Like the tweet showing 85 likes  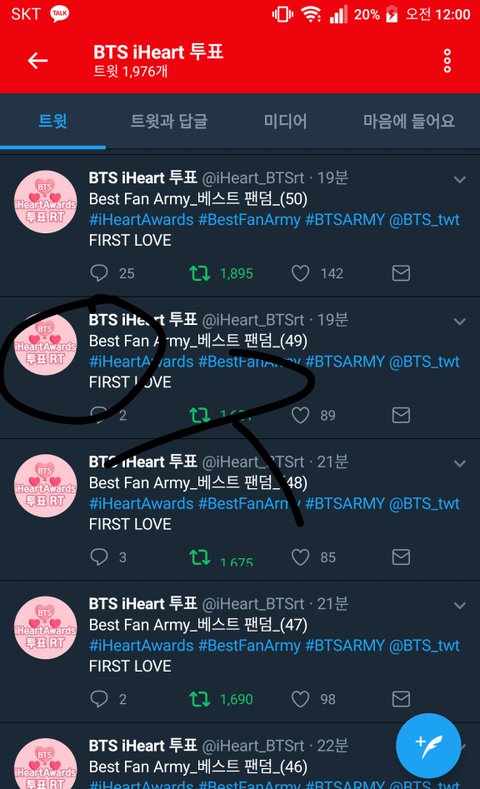coord(300,557)
